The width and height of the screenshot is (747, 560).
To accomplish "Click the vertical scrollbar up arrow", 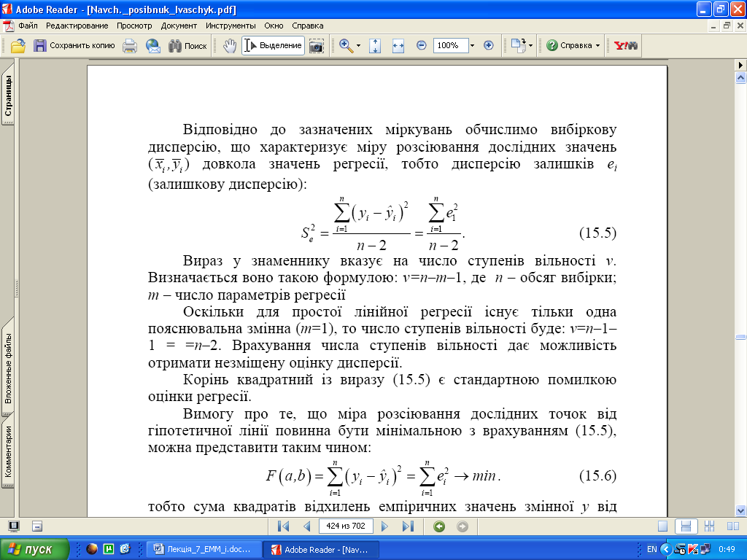I will tap(741, 77).
